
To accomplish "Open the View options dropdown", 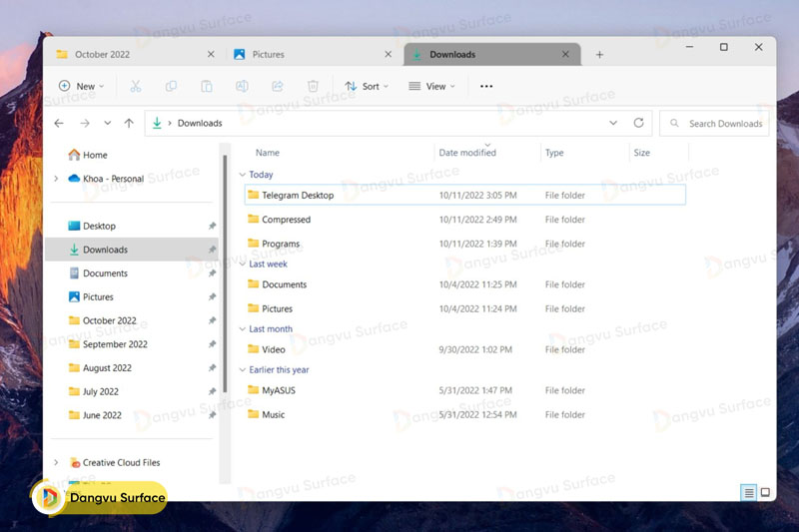I will coord(431,86).
